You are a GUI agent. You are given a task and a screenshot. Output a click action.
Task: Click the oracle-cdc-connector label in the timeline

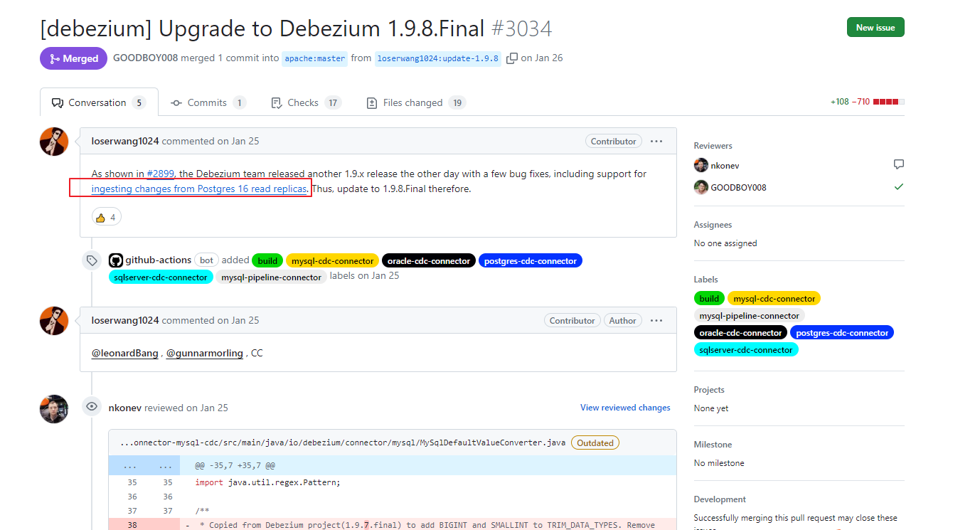tap(429, 261)
